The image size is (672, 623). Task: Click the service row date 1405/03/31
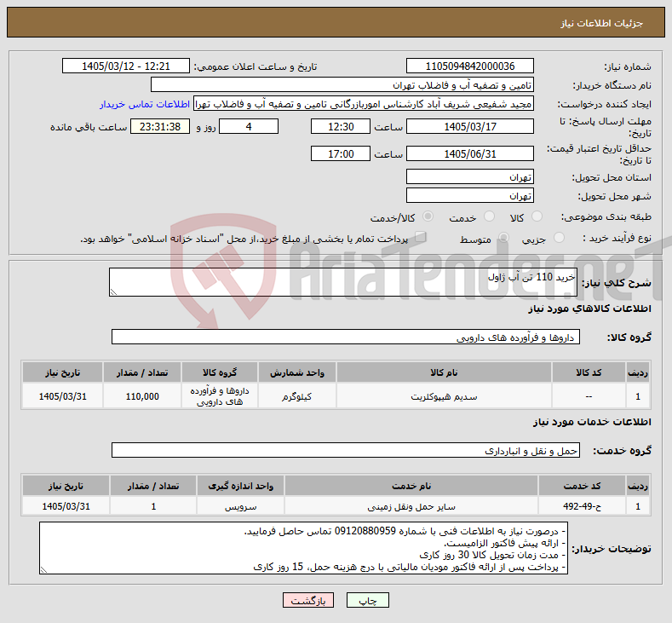[x=66, y=506]
